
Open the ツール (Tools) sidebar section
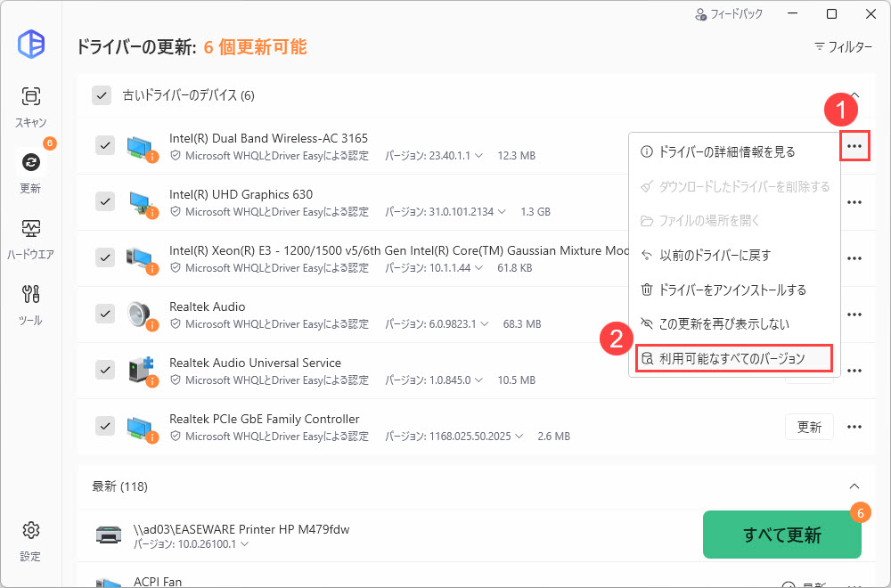[x=30, y=305]
